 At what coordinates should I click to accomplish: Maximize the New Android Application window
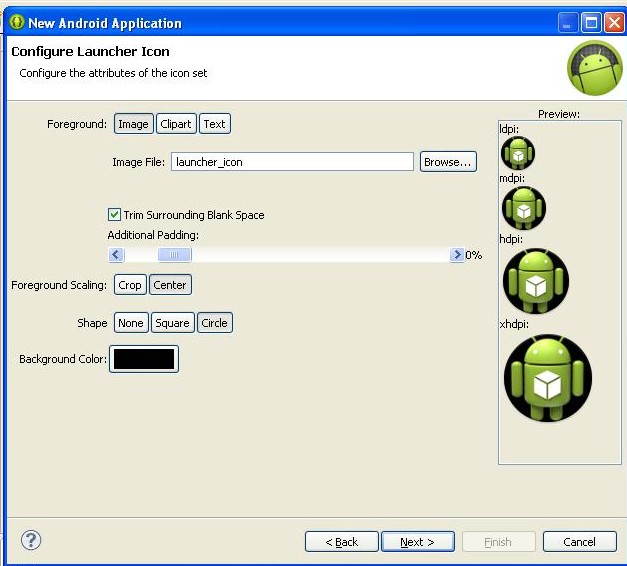click(591, 22)
